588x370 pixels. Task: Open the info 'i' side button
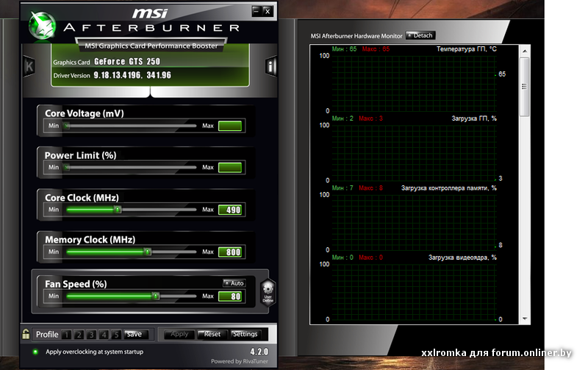click(270, 66)
